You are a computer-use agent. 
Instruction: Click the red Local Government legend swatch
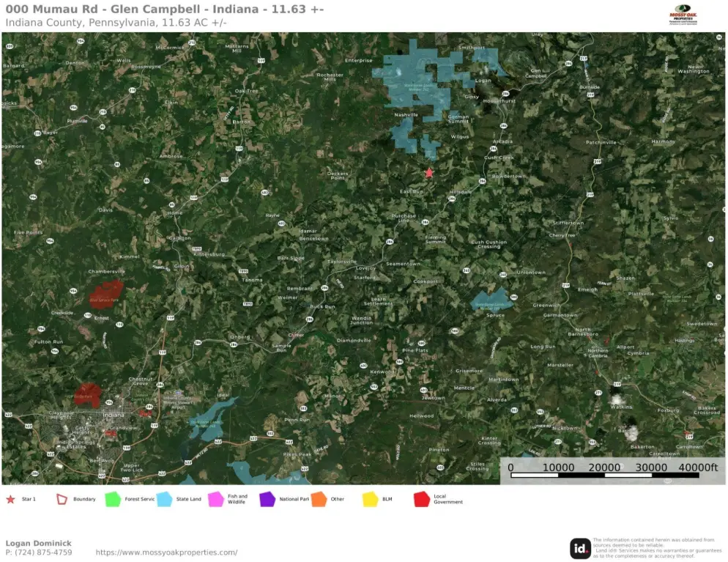click(x=422, y=499)
